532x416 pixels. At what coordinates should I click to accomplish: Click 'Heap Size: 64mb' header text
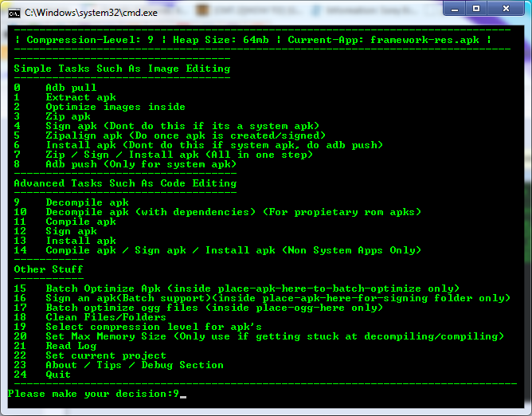(221, 40)
